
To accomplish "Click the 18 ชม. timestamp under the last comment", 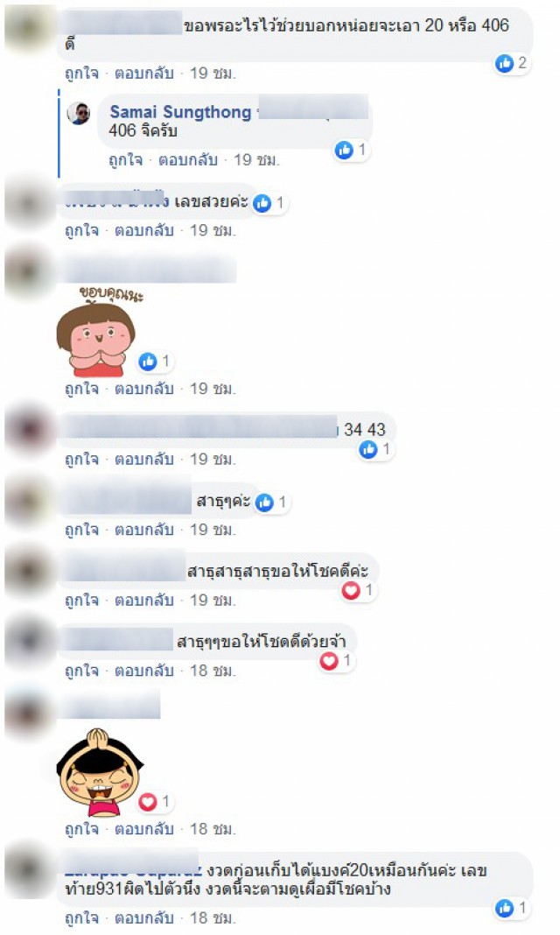I will [213, 917].
